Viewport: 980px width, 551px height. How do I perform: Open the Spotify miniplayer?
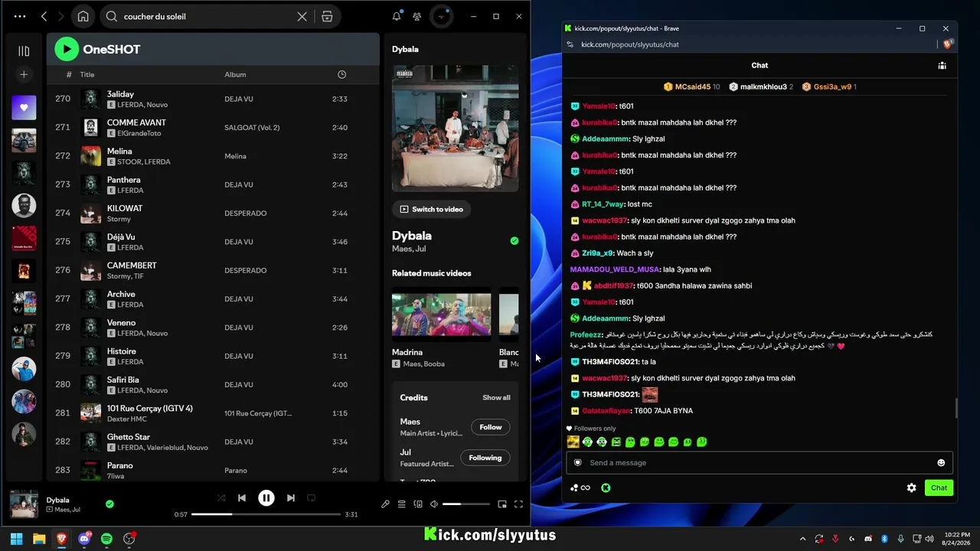click(x=502, y=504)
